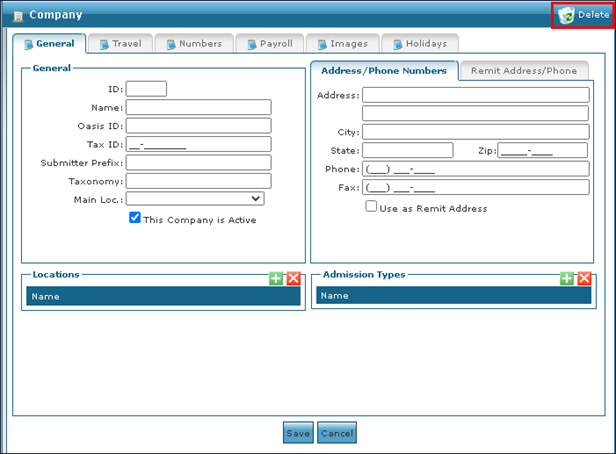Switch to the Travel tab
The image size is (616, 454).
[x=120, y=44]
